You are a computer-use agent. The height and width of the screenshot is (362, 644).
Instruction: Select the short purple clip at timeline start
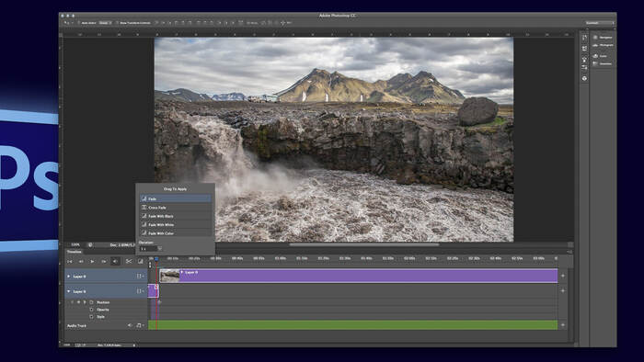point(153,290)
